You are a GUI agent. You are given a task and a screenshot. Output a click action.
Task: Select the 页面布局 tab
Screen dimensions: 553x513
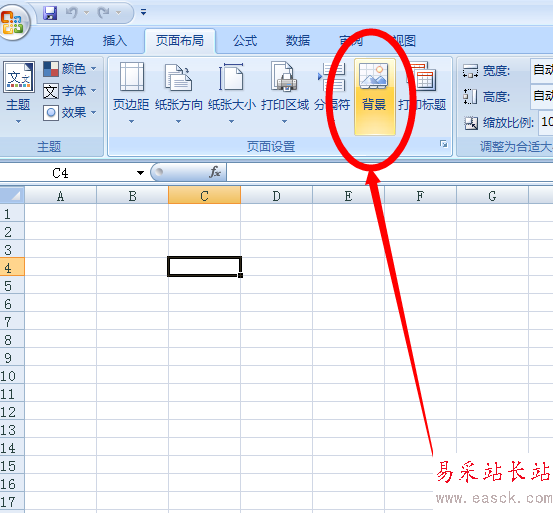[x=180, y=41]
